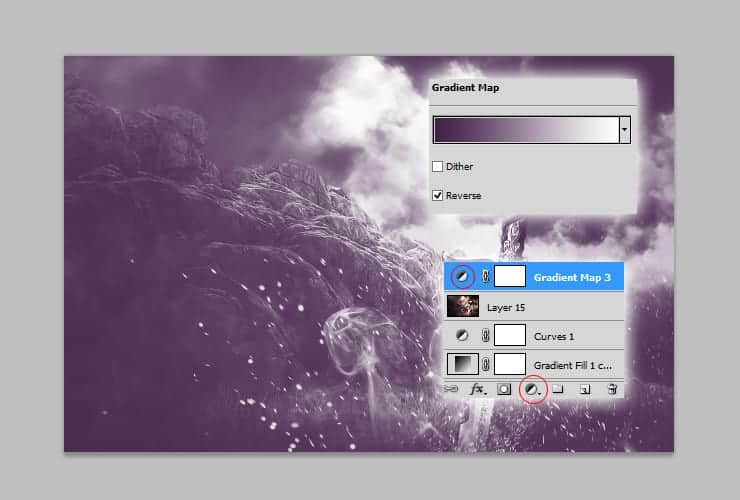Click the link layers icon

(452, 388)
